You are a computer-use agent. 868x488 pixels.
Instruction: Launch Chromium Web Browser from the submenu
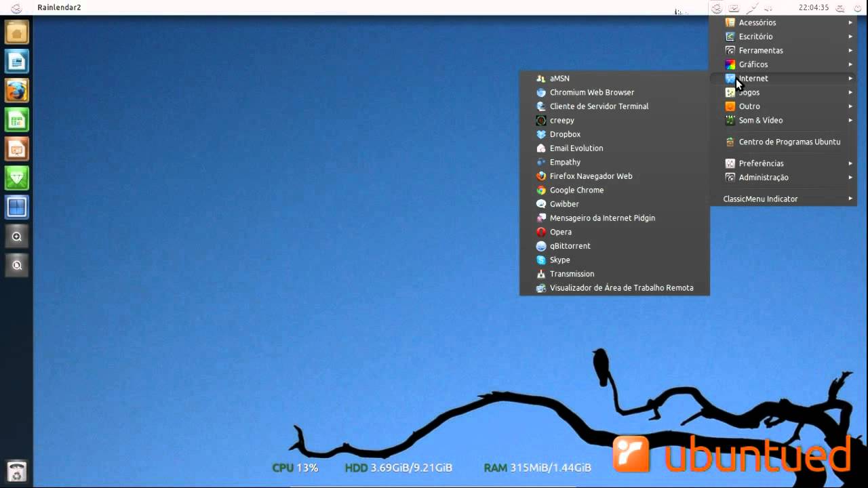614,92
